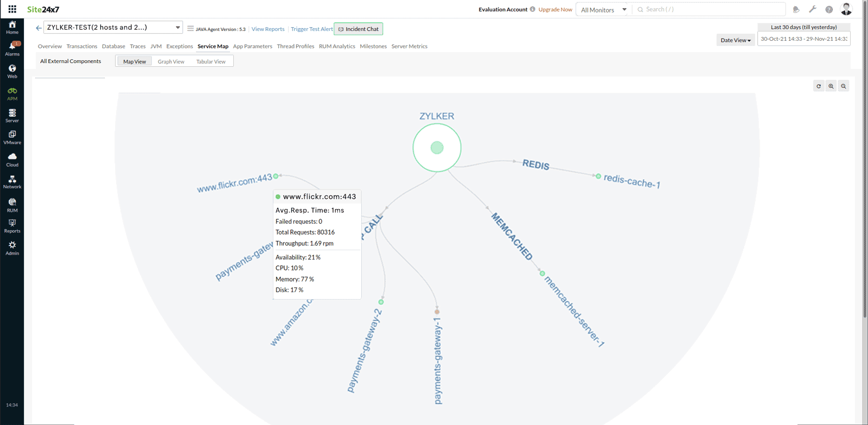Screen dimensions: 868x425
Task: Go back using the left arrow
Action: coord(39,28)
